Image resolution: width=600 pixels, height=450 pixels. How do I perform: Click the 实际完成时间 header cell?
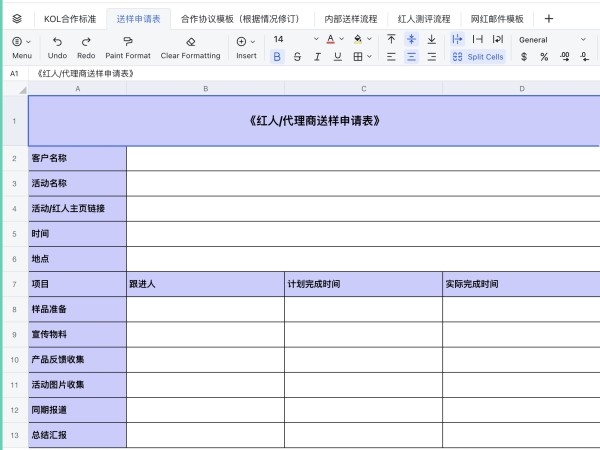coord(521,284)
